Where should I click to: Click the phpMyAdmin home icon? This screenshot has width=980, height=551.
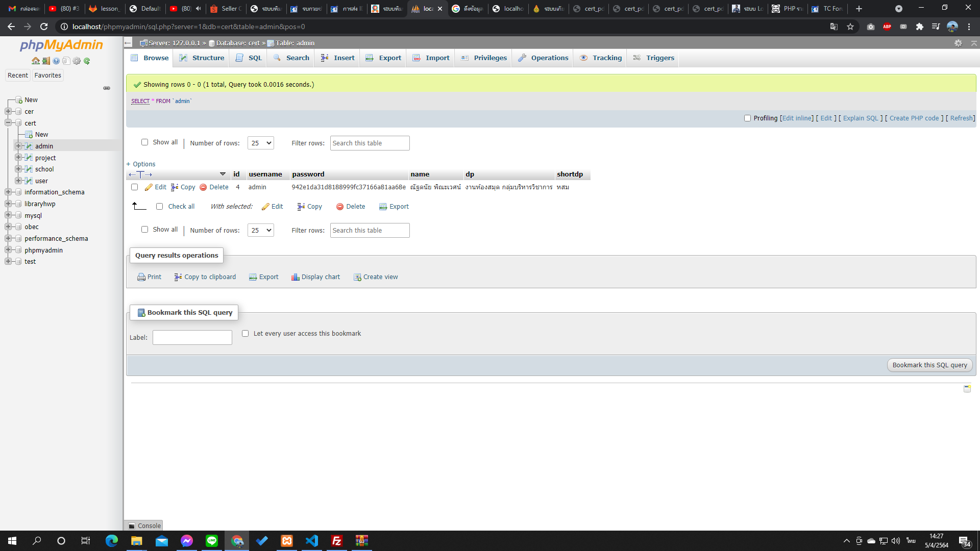point(35,61)
